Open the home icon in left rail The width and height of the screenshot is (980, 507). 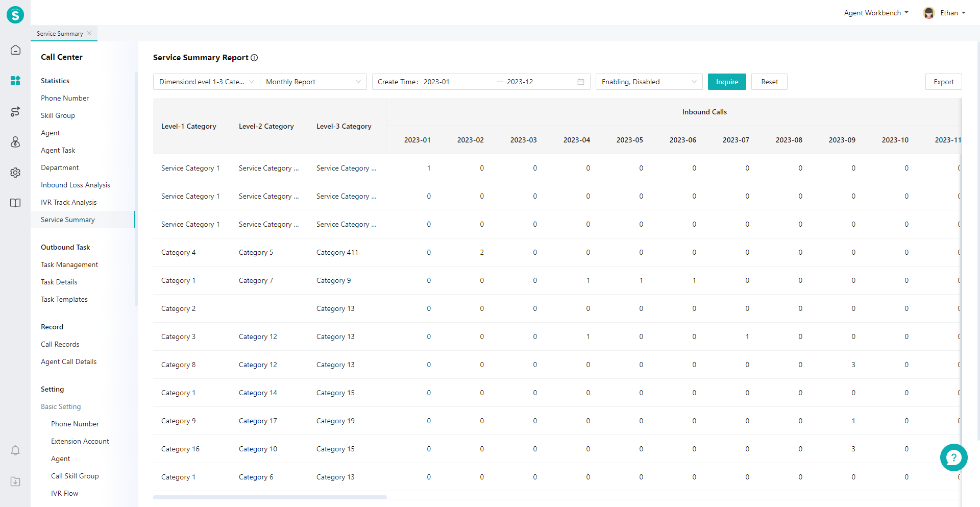[x=15, y=50]
